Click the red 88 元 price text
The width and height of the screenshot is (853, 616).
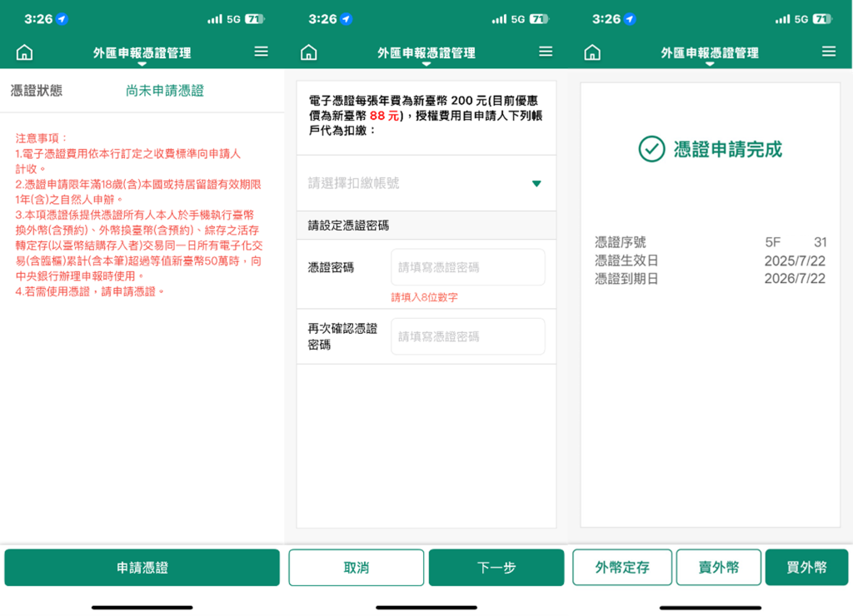tap(385, 116)
